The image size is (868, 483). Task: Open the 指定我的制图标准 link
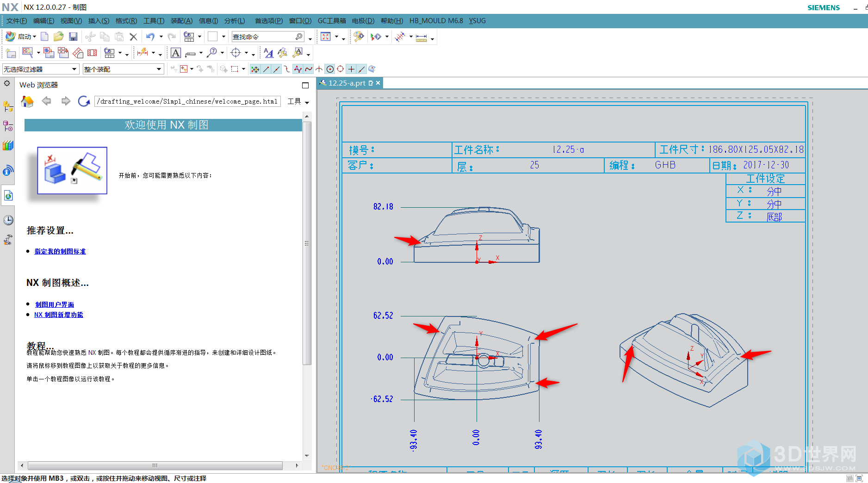pos(60,251)
